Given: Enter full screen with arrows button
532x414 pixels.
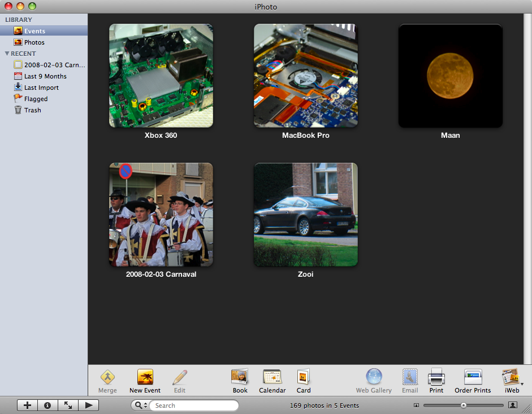Looking at the screenshot, I should click(68, 405).
